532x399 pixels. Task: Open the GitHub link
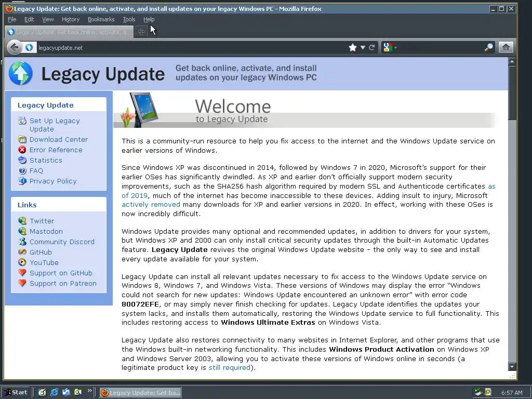[x=41, y=252]
